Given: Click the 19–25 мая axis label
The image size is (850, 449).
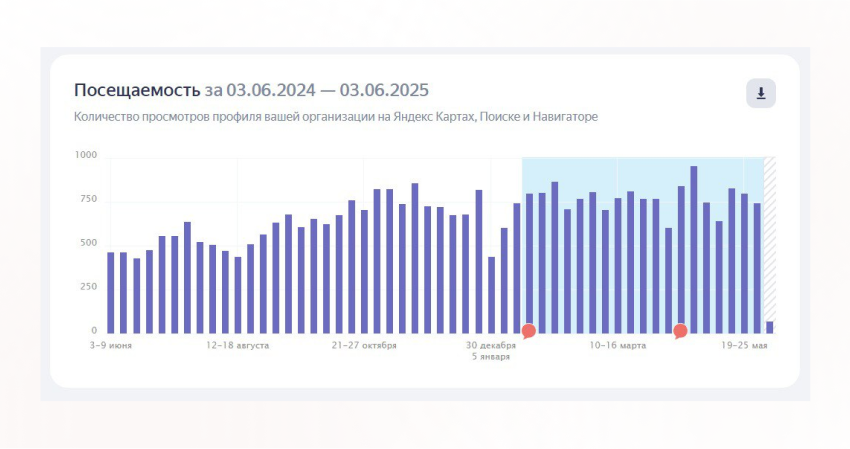Looking at the screenshot, I should (x=744, y=345).
